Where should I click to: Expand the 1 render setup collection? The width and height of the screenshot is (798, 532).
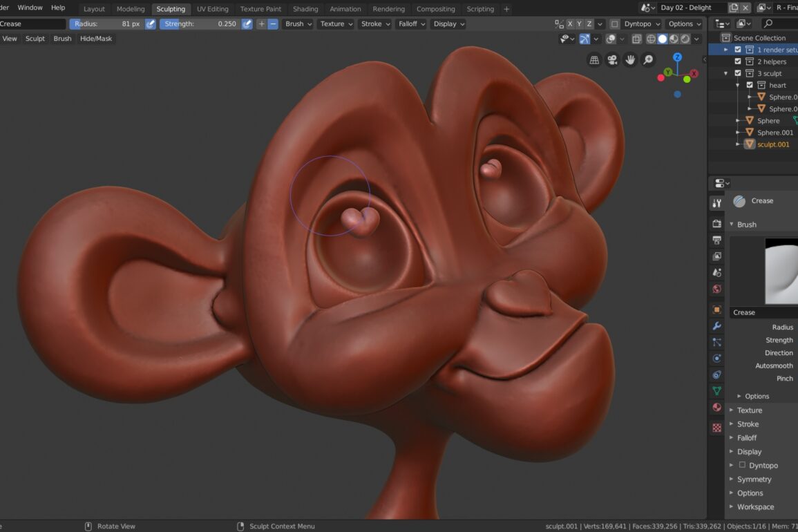(725, 50)
